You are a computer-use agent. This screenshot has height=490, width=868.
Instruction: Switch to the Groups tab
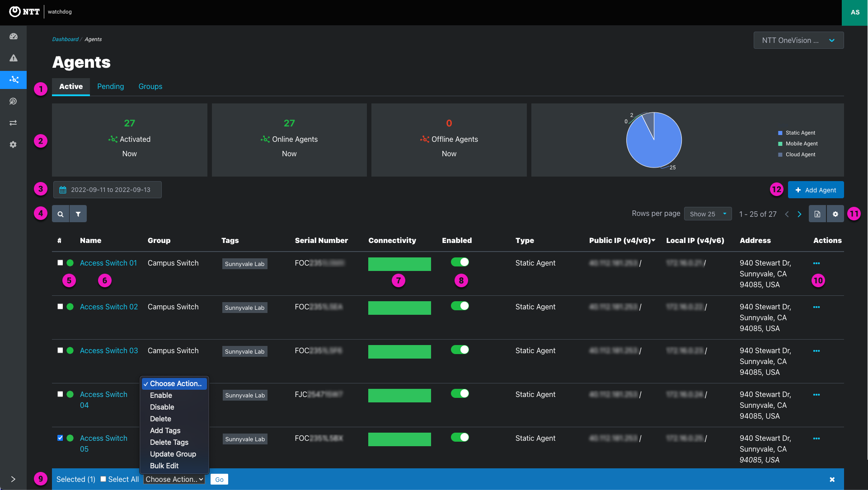150,86
